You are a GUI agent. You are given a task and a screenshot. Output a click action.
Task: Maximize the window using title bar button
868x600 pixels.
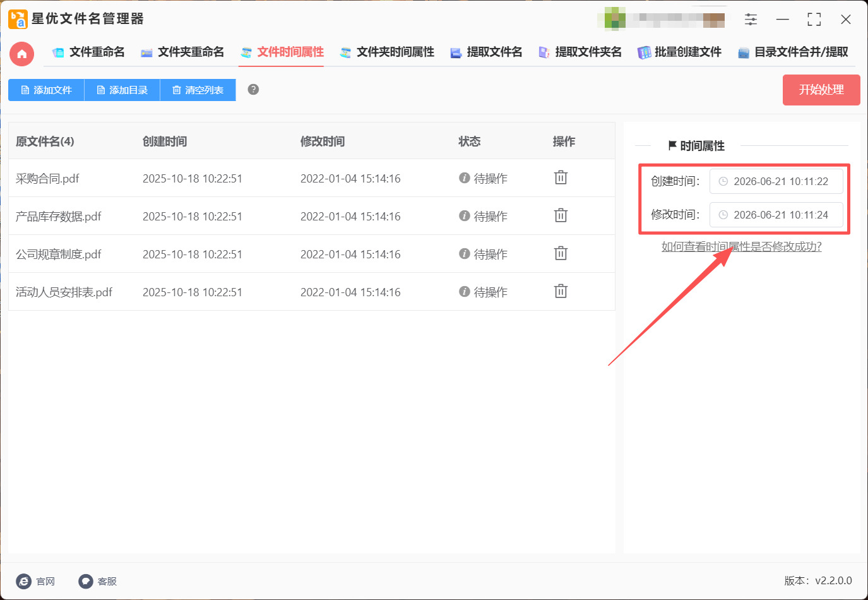coord(814,20)
